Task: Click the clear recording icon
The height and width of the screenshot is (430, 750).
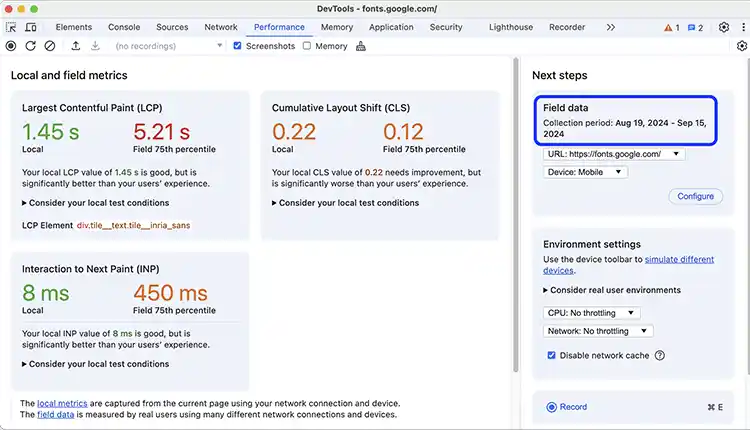Action: (50, 46)
